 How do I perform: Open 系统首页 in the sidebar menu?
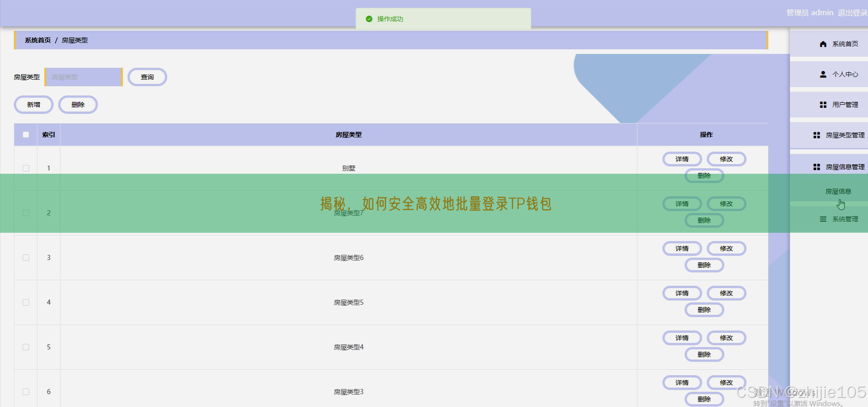click(829, 44)
